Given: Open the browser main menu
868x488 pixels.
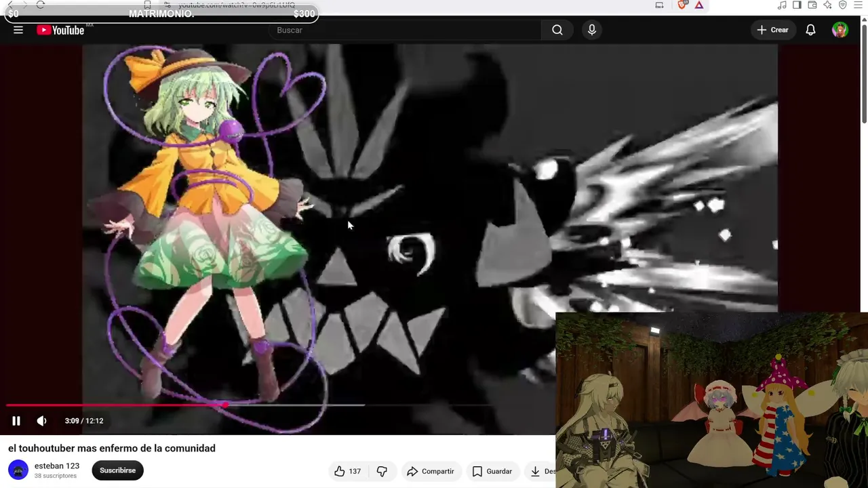Looking at the screenshot, I should [x=859, y=5].
